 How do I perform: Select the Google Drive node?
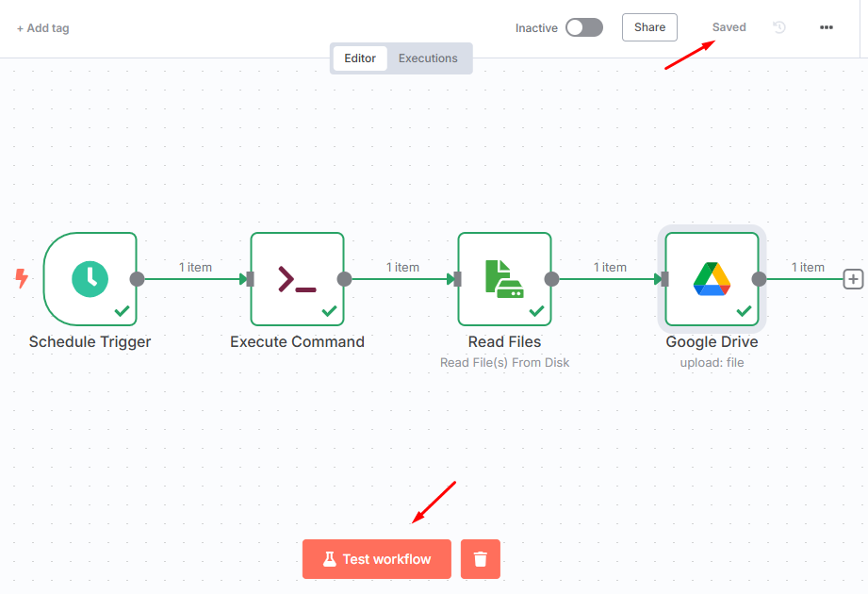[712, 279]
